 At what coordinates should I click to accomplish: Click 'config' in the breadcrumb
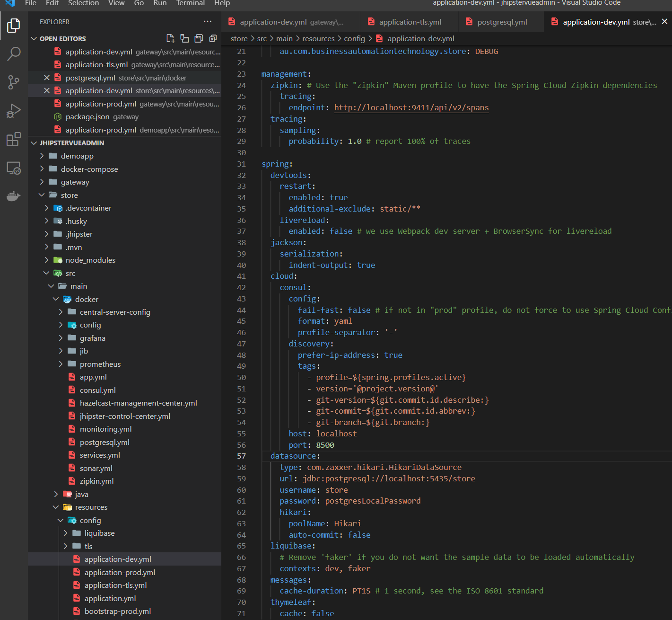click(x=354, y=38)
